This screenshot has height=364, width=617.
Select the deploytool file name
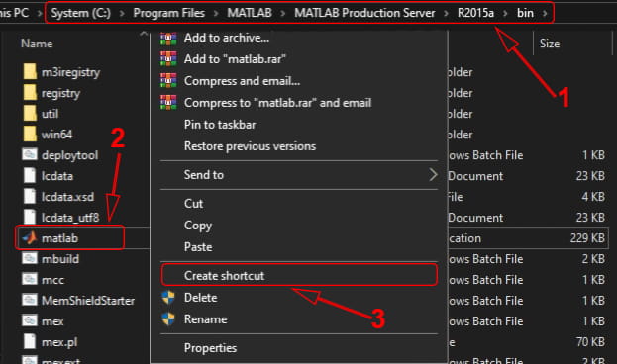[x=69, y=155]
